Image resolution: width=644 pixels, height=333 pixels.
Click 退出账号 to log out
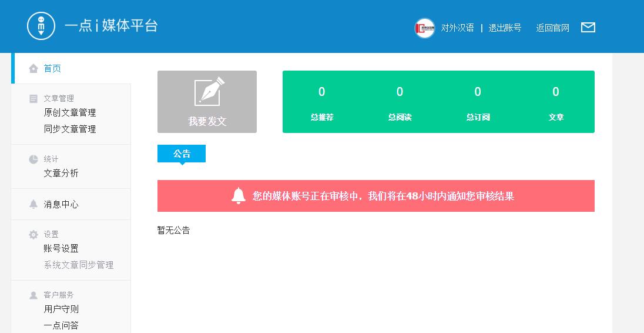coord(505,28)
